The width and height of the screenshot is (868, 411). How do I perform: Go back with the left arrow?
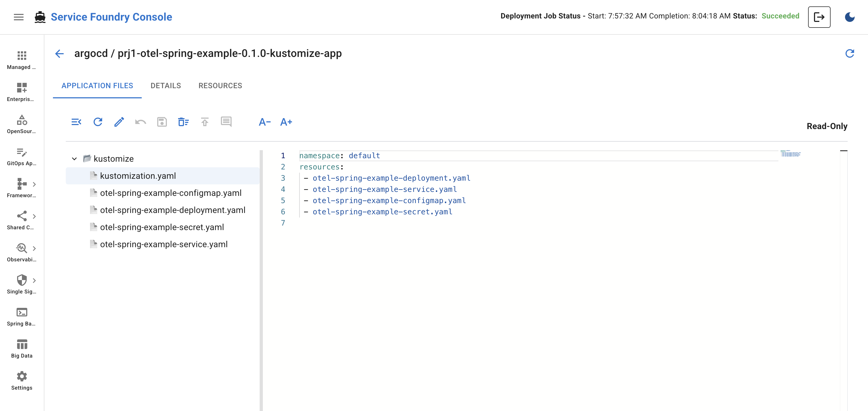[60, 53]
